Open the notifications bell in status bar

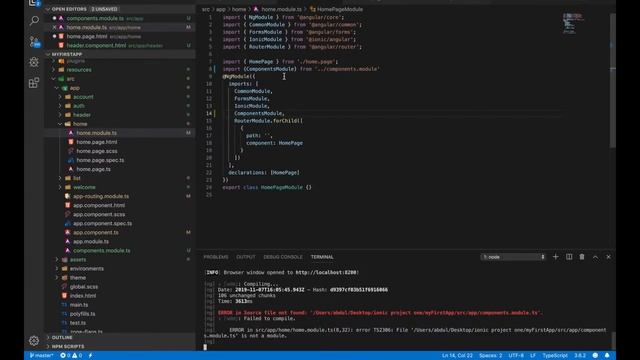click(x=607, y=356)
